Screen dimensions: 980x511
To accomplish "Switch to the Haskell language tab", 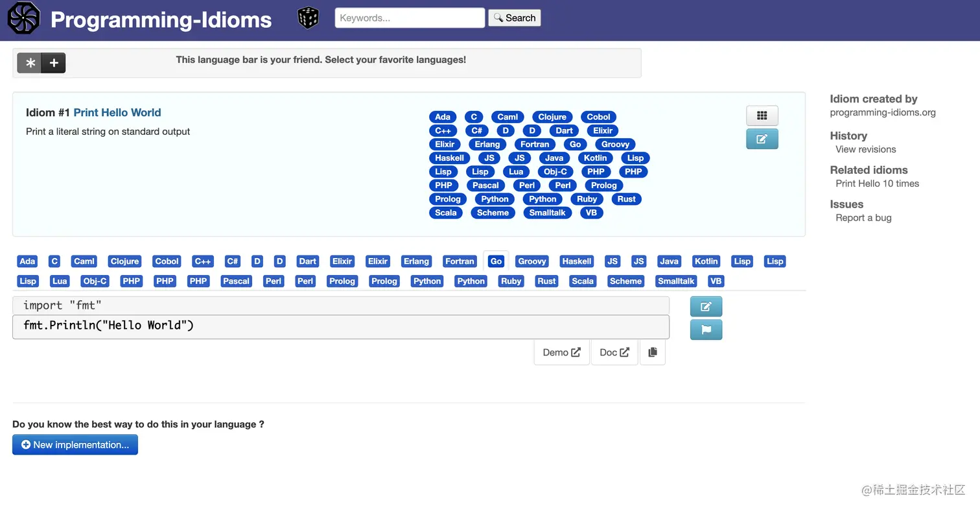I will point(576,261).
